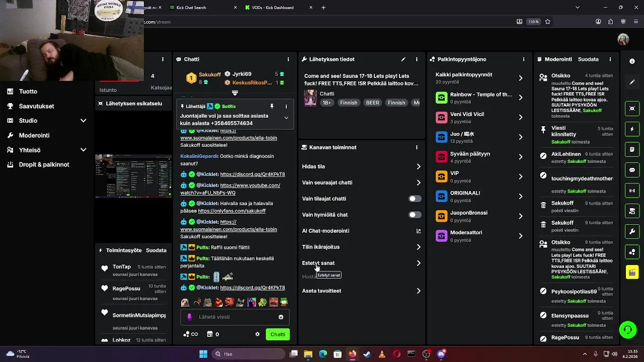The image size is (644, 362).
Task: Click the camera icon in right sidebar
Action: tap(632, 211)
